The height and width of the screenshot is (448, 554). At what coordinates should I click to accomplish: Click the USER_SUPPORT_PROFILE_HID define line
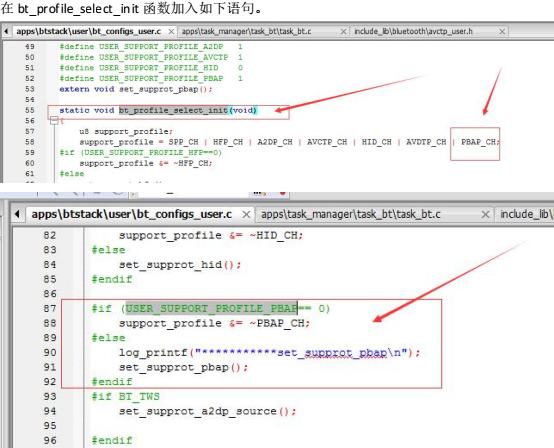point(151,68)
